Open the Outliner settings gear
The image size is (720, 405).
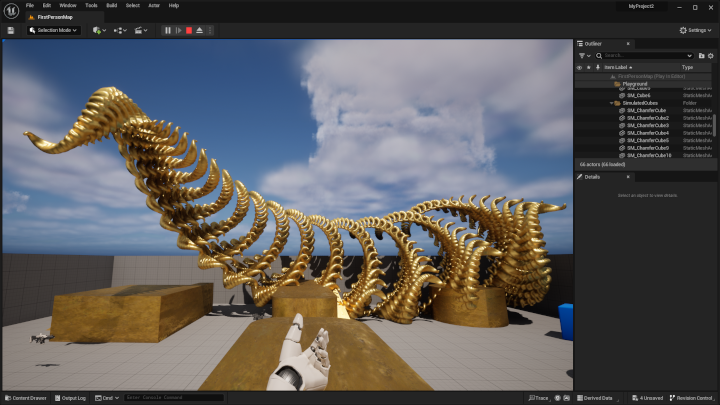tap(711, 55)
